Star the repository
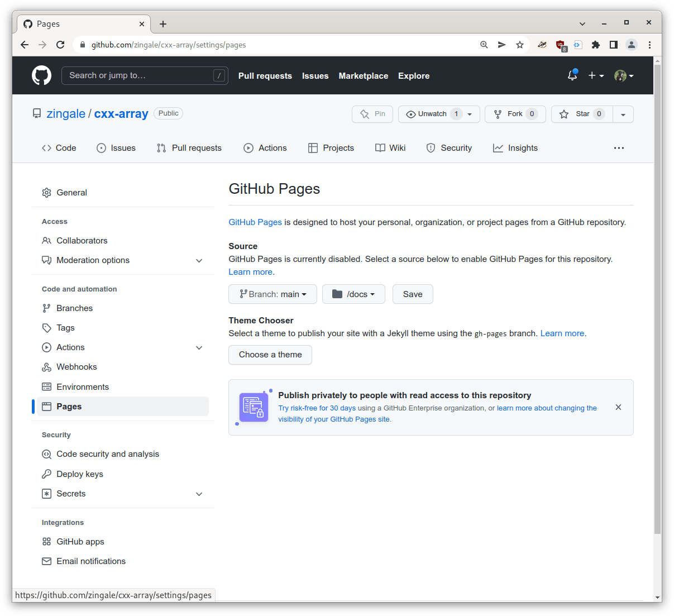The height and width of the screenshot is (616, 674). [582, 114]
